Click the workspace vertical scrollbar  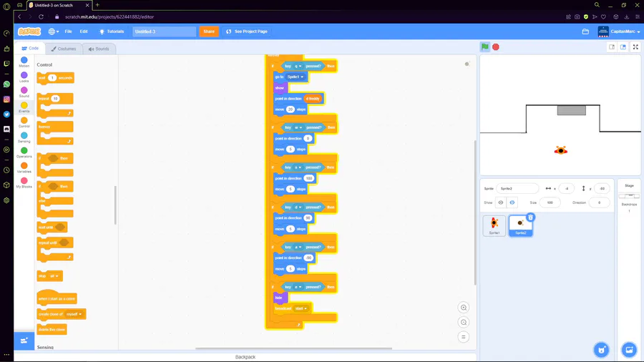tap(475, 212)
